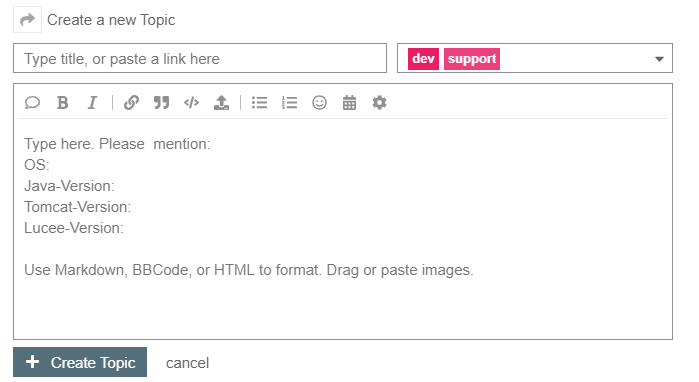The image size is (699, 382).
Task: Click the dev category badge
Action: click(423, 59)
